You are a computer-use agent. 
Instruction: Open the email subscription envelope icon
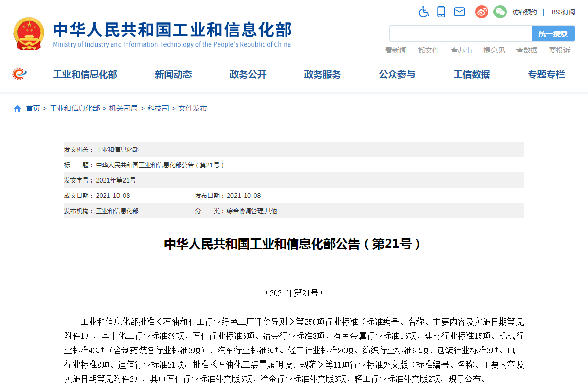[x=459, y=11]
